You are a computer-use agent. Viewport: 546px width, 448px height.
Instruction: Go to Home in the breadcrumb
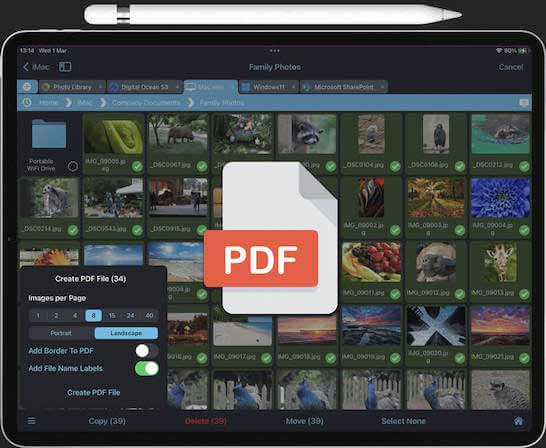click(x=48, y=103)
